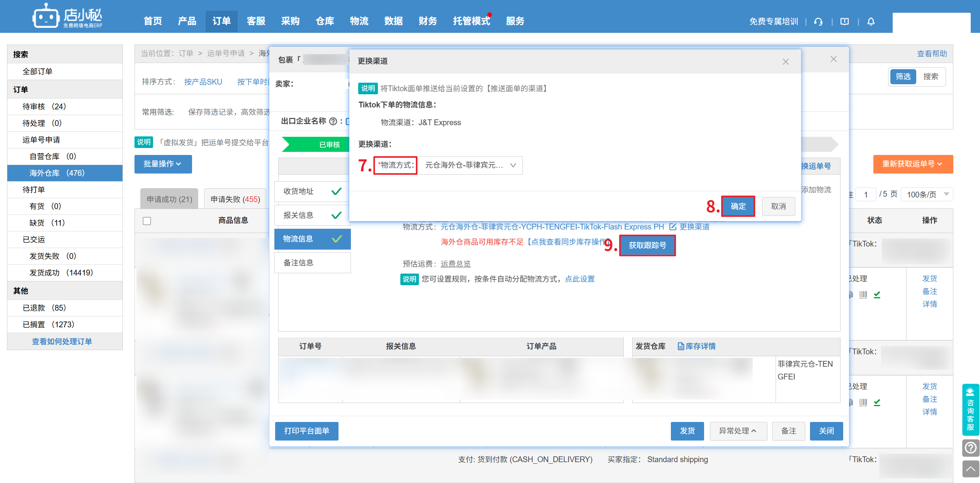Viewport: 980px width, 483px height.
Task: Click the notification bell icon
Action: pyautogui.click(x=871, y=22)
